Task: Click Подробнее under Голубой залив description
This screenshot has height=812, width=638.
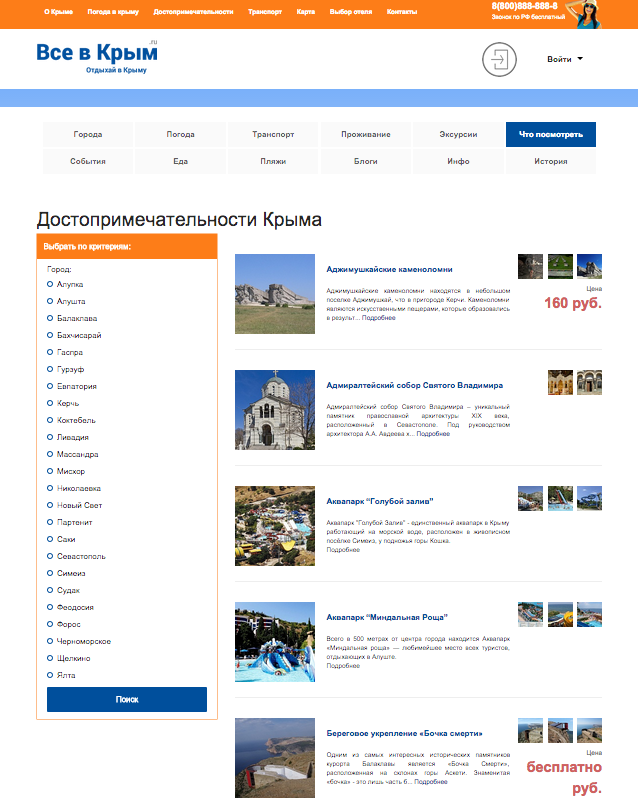Action: click(343, 550)
